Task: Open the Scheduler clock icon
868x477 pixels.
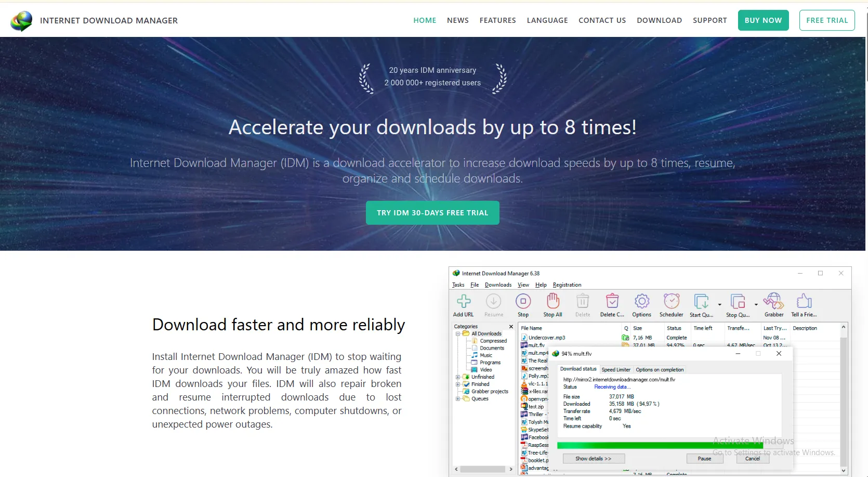Action: [672, 301]
